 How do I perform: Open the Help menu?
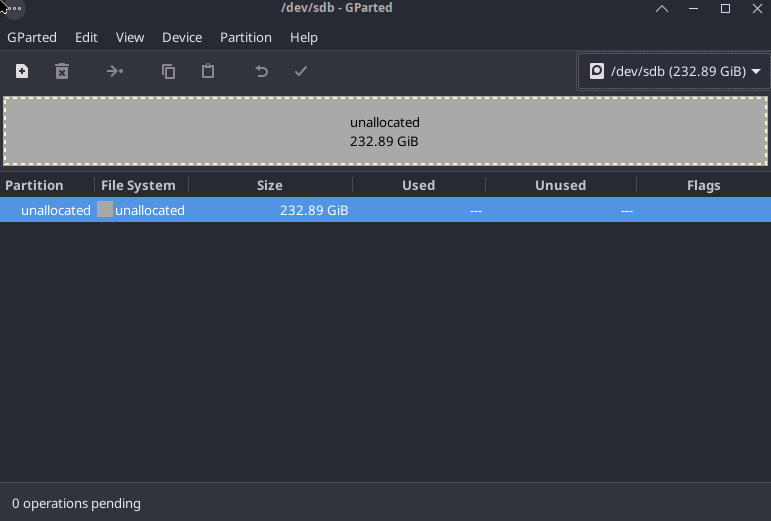click(304, 37)
